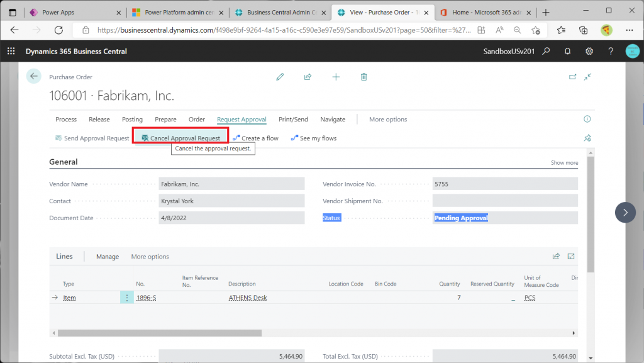Pin the action bar
The height and width of the screenshot is (363, 644).
point(587,138)
